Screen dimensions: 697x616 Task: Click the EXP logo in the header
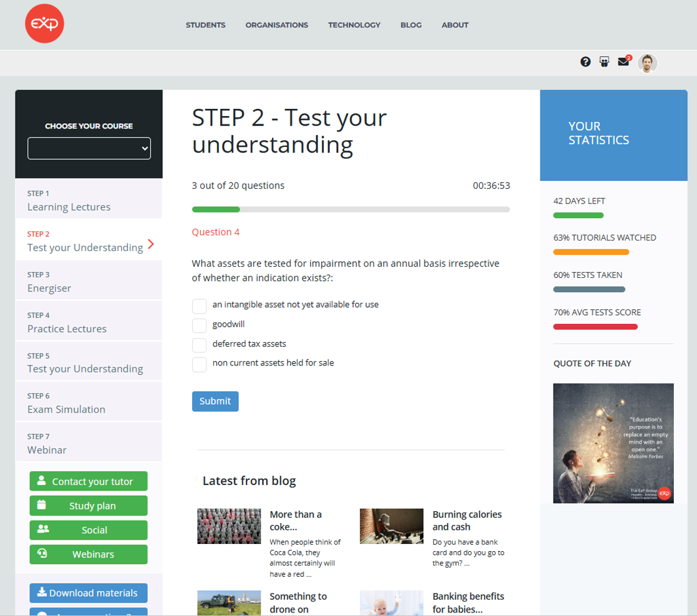(45, 24)
